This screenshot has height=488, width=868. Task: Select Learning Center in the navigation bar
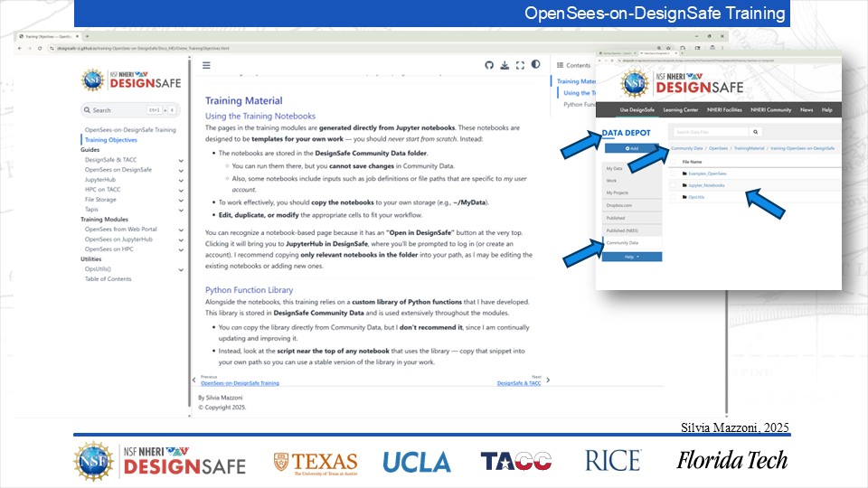click(680, 109)
